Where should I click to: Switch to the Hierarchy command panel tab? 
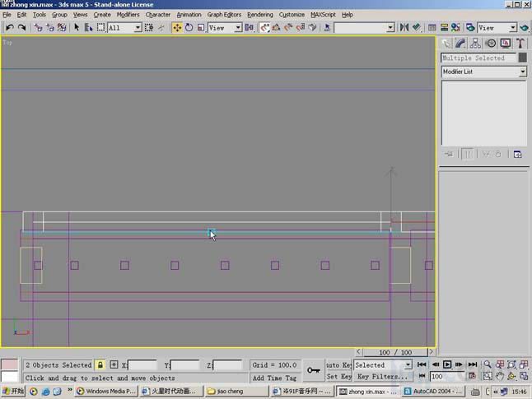(475, 44)
